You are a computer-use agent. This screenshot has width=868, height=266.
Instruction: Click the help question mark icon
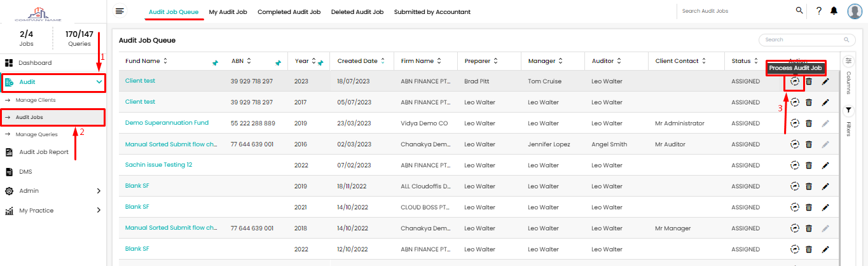819,11
